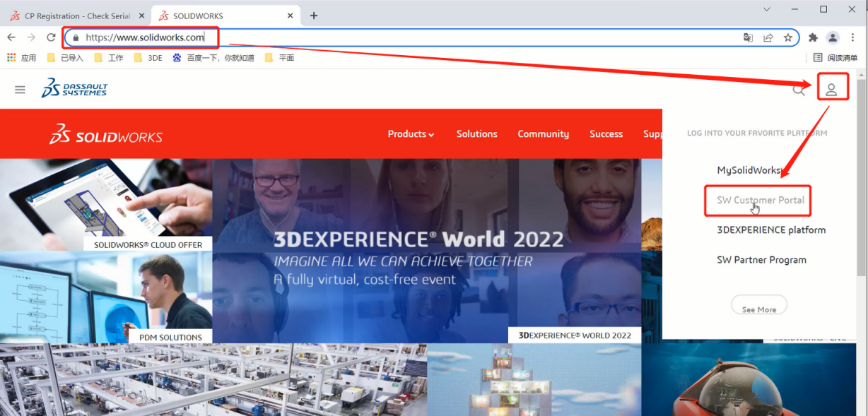Go back using browser back arrow
The width and height of the screenshot is (868, 416).
11,37
